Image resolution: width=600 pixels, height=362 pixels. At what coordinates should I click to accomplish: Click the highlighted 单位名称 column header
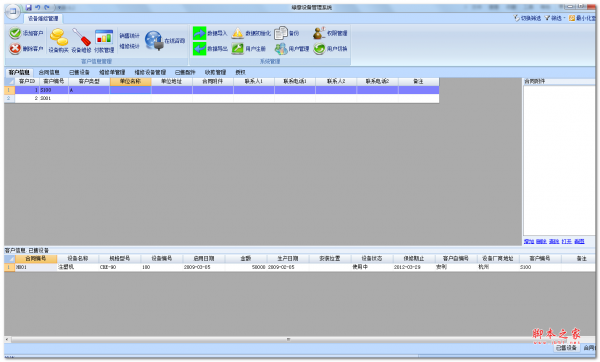pyautogui.click(x=130, y=82)
